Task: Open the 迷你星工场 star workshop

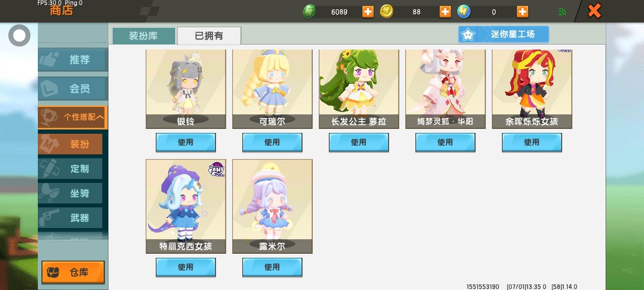Action: [x=504, y=34]
